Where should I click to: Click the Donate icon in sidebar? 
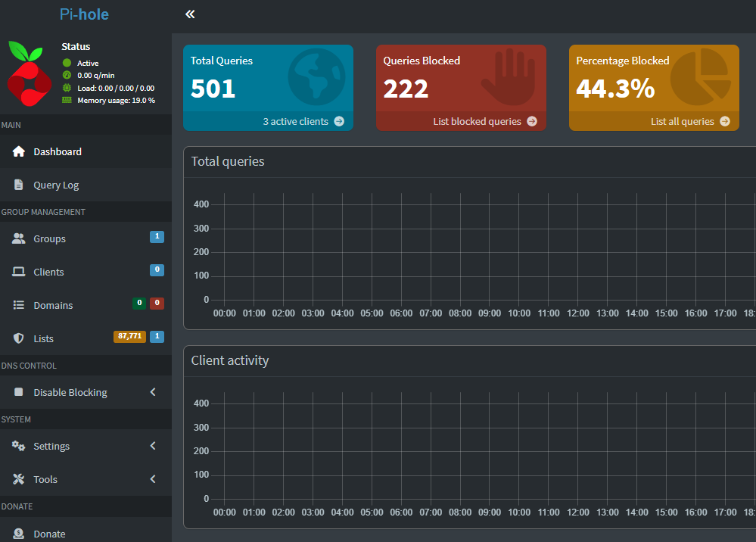18,534
